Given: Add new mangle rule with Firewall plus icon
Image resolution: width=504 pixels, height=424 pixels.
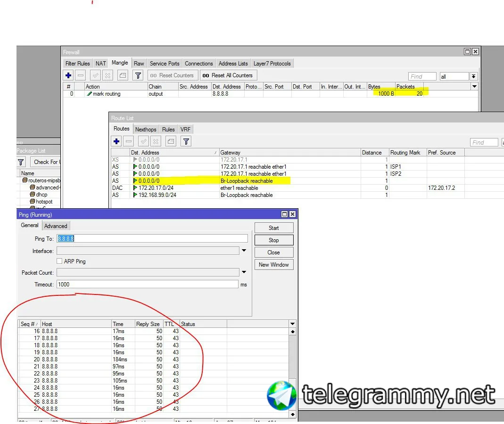Looking at the screenshot, I should (68, 75).
